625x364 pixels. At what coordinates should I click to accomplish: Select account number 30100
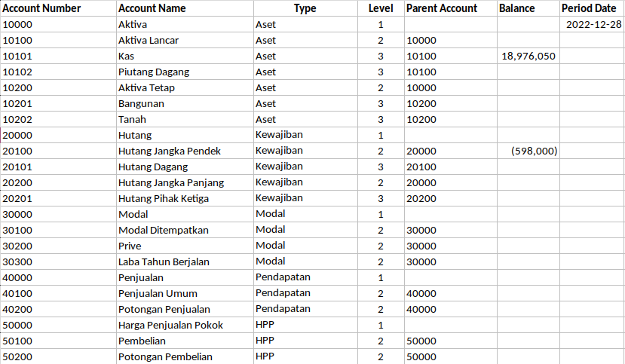pos(58,230)
